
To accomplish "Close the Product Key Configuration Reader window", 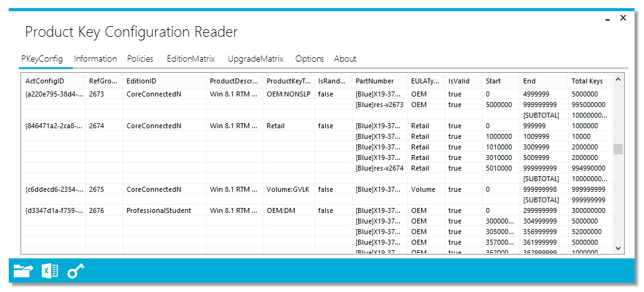I will [x=623, y=18].
